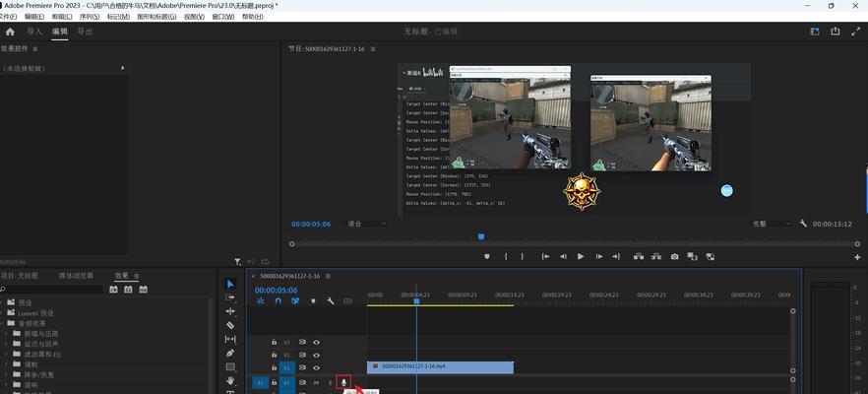Select the Rectangle tool
This screenshot has height=394, width=868.
pos(230,366)
